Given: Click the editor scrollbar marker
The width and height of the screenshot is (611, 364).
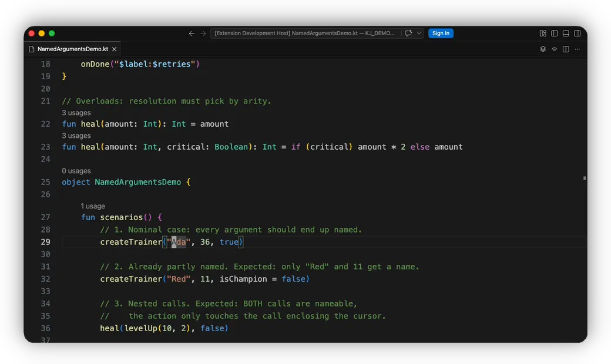Looking at the screenshot, I should [x=584, y=178].
